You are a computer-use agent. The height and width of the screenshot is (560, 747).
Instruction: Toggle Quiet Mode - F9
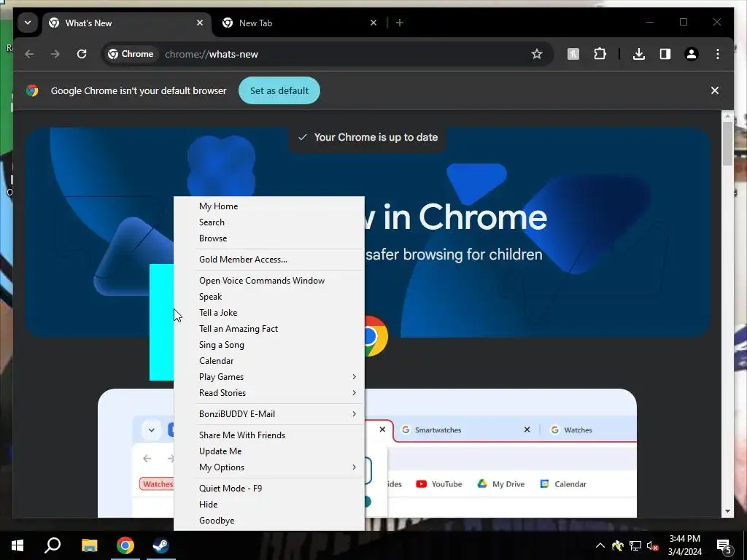tap(269, 489)
